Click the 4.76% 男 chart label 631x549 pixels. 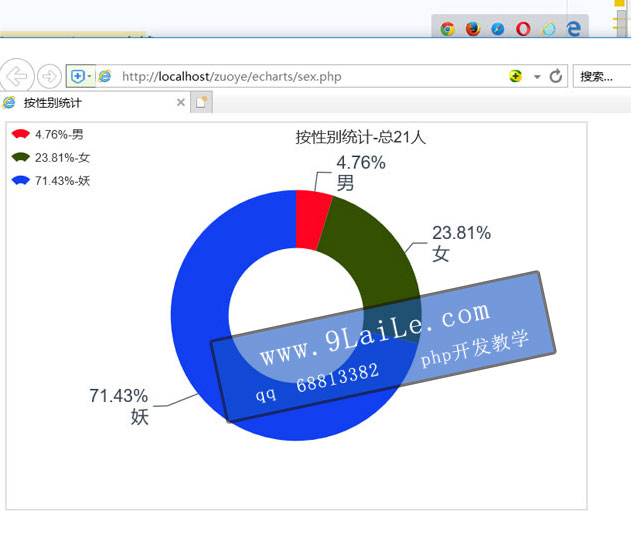(361, 173)
